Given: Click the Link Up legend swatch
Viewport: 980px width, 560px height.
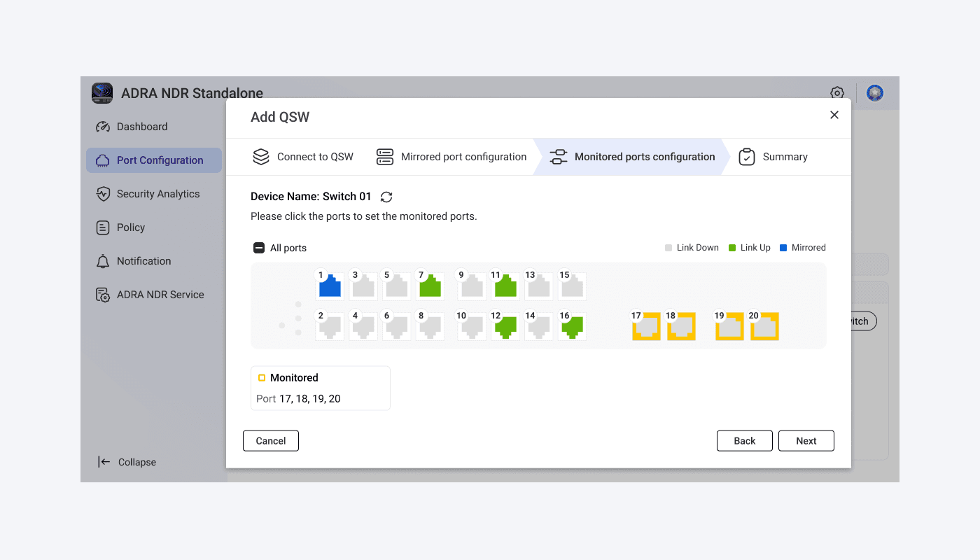Looking at the screenshot, I should tap(732, 248).
